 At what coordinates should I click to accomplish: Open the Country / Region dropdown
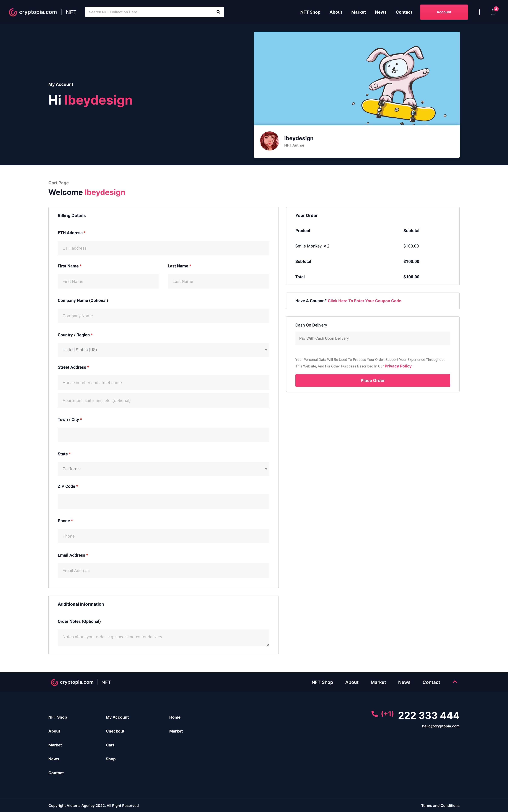coord(163,350)
